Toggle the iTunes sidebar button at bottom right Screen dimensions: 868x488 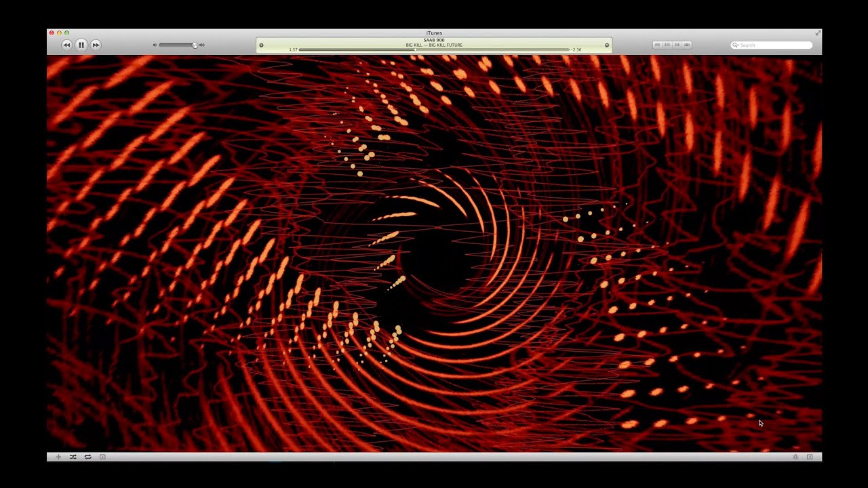tap(810, 457)
